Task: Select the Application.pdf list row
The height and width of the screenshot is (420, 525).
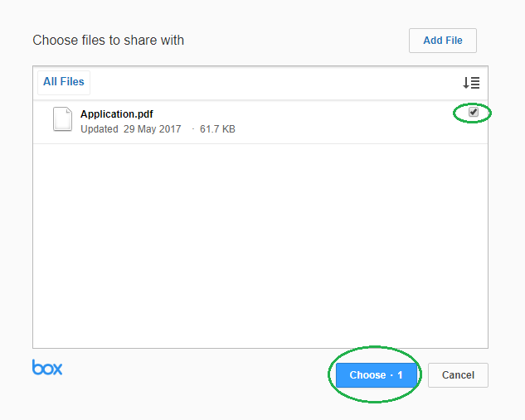Action: click(260, 122)
